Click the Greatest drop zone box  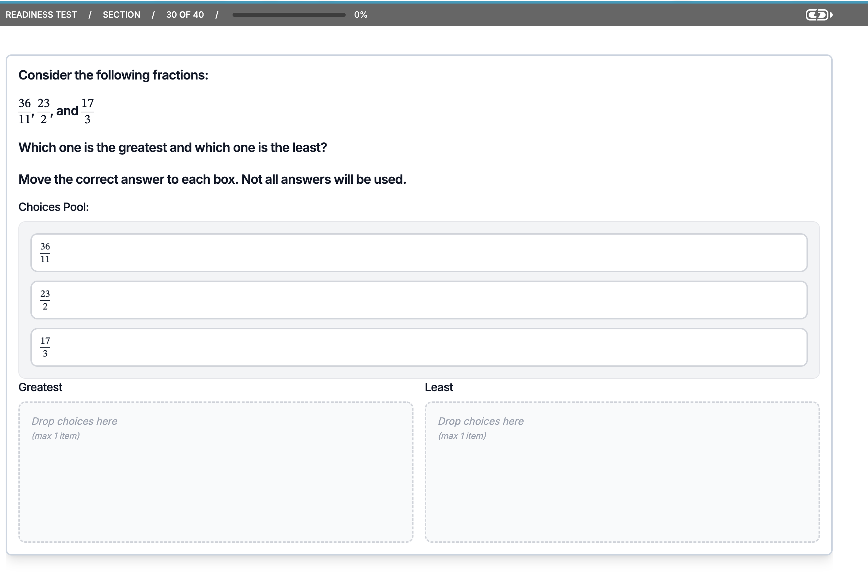pos(216,472)
